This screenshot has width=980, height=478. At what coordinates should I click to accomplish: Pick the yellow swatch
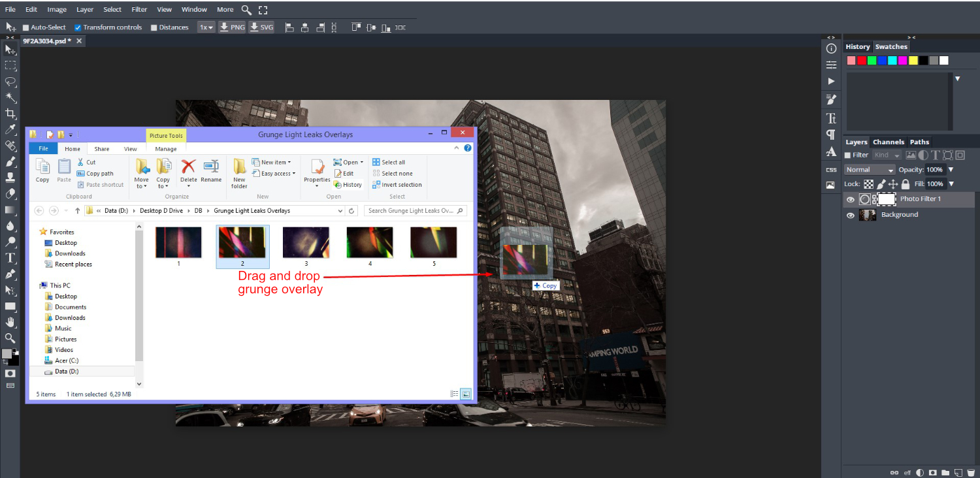coord(913,61)
